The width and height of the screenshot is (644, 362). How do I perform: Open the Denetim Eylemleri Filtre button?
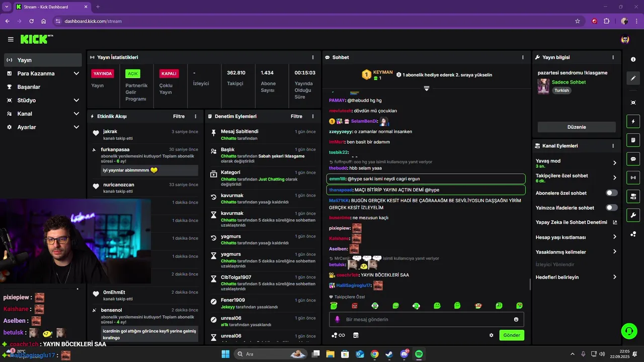coord(296,116)
